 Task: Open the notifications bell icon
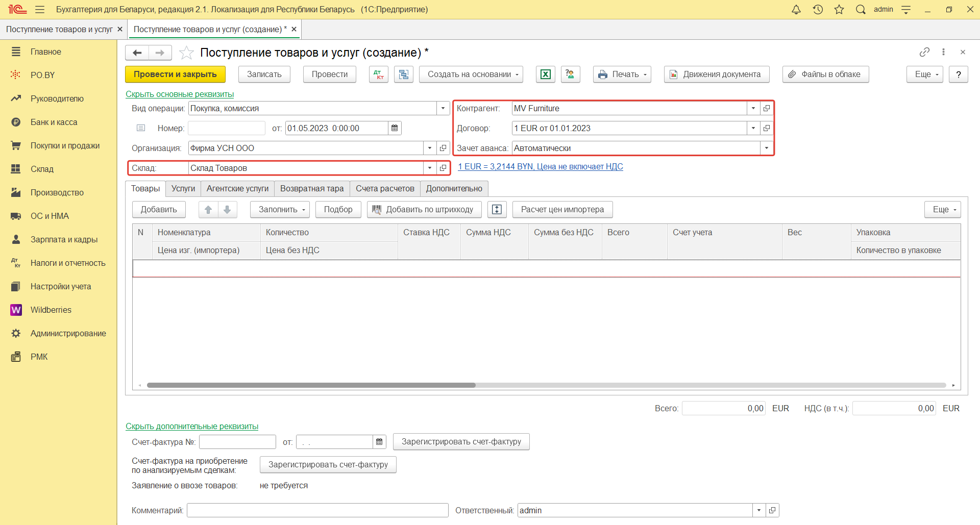click(x=796, y=9)
